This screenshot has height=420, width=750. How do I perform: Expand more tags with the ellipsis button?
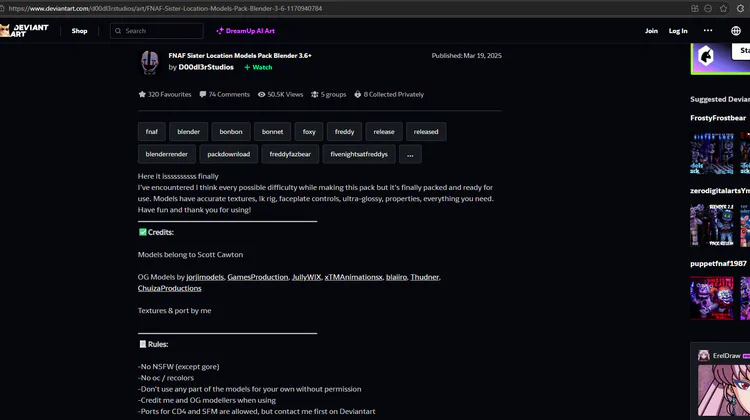tap(410, 154)
